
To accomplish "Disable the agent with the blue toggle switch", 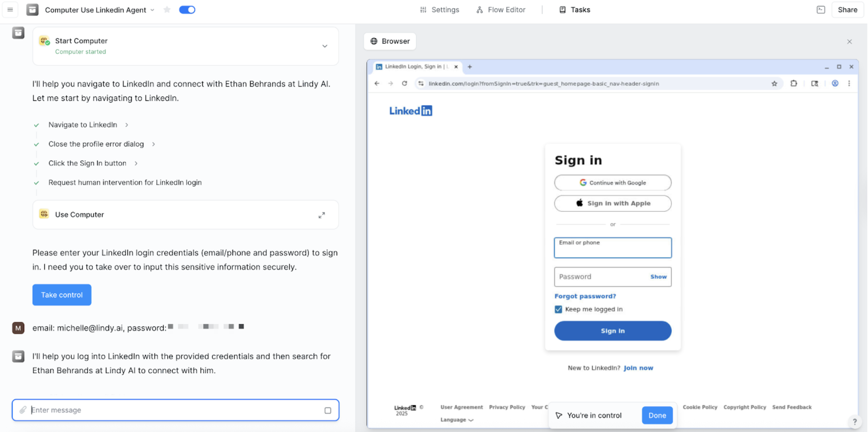I will [x=187, y=10].
